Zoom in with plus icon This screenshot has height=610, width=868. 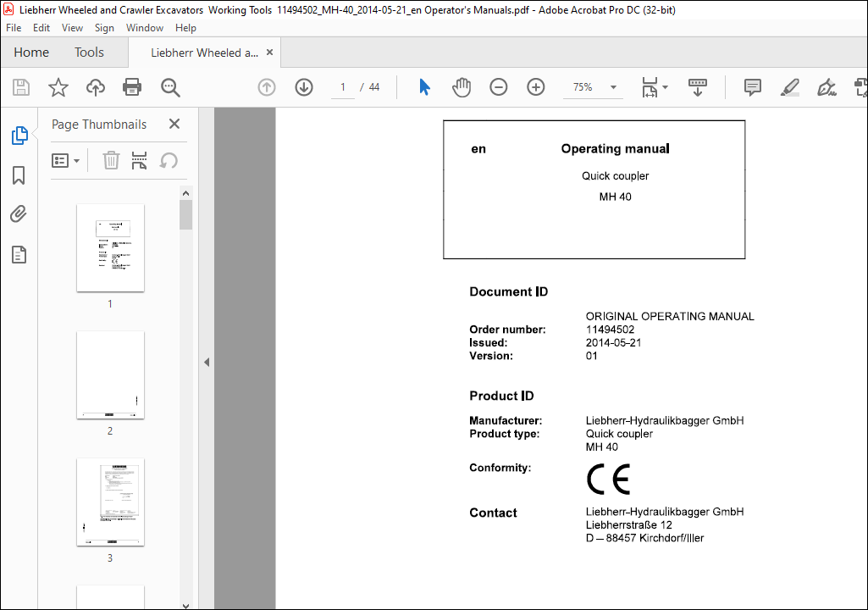coord(536,87)
